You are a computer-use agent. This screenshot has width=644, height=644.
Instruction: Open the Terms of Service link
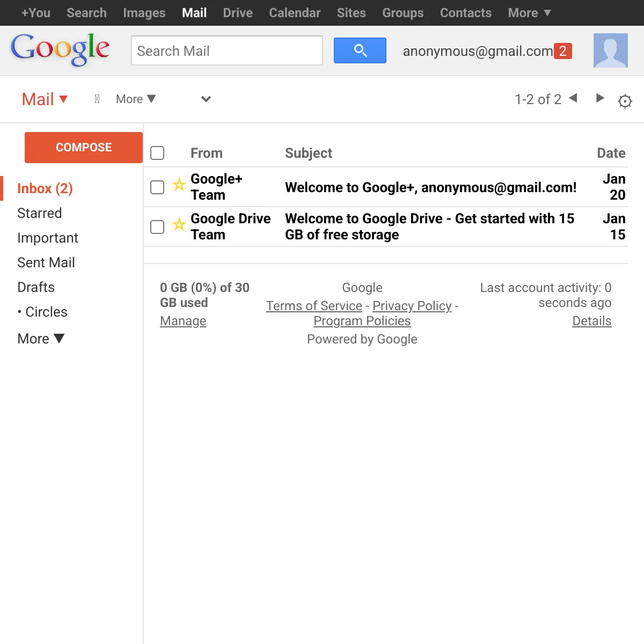(314, 306)
